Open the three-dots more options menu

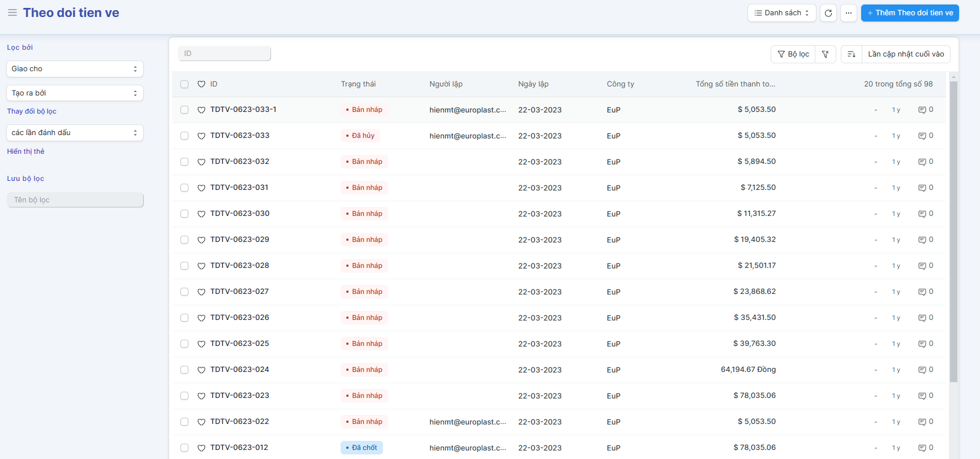click(x=848, y=13)
